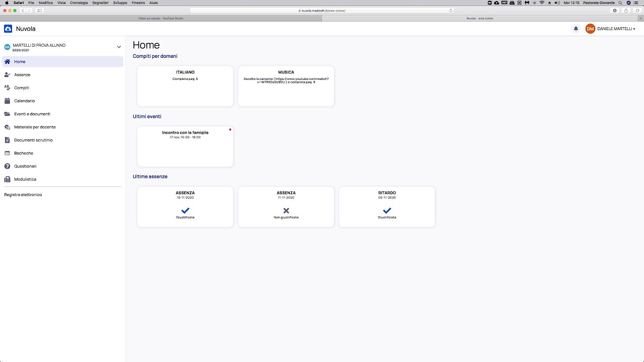Viewport: 644px width, 362px height.
Task: Toggle the Safari sidebar button
Action: pos(40,10)
